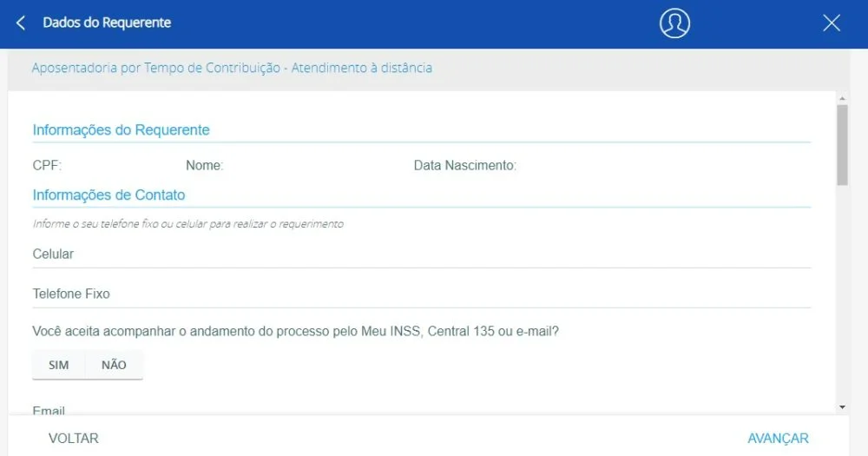The height and width of the screenshot is (456, 868).
Task: Click the scrollbar down arrow
Action: pos(842,407)
